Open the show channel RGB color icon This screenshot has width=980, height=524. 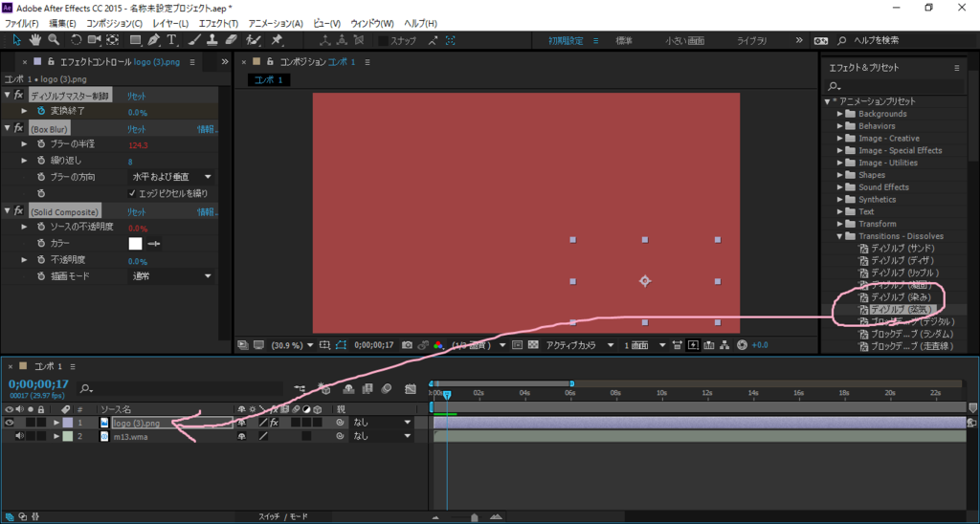438,345
